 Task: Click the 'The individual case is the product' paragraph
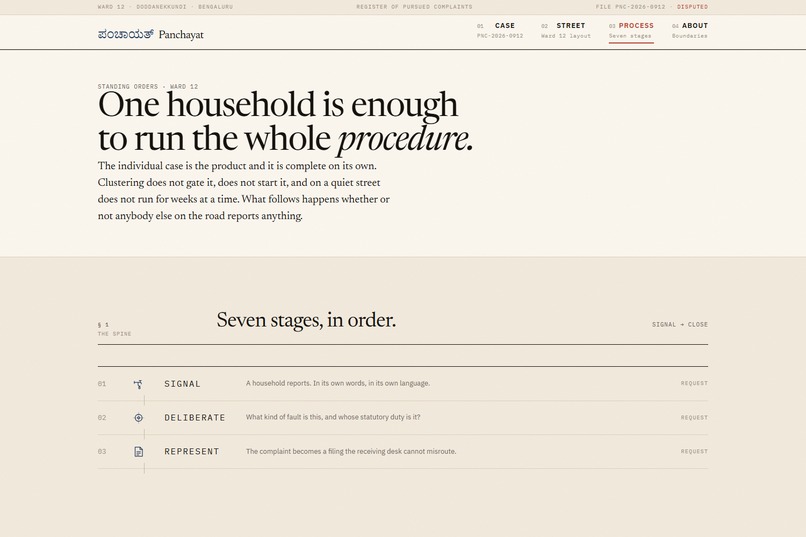[244, 191]
